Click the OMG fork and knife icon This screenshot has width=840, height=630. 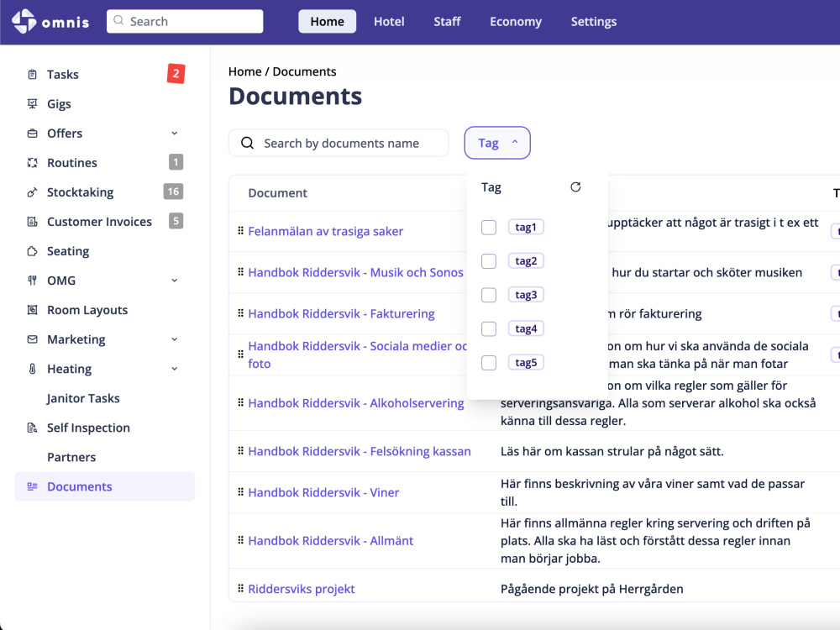pyautogui.click(x=32, y=281)
